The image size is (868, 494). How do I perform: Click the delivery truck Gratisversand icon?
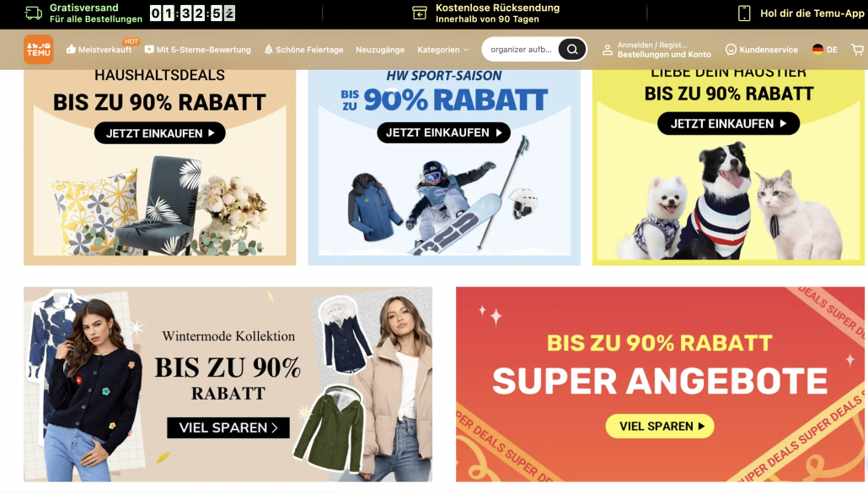pyautogui.click(x=34, y=13)
